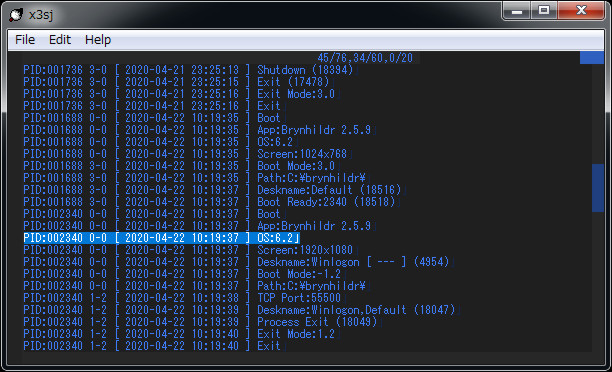The height and width of the screenshot is (372, 612).
Task: Click the x3sj app icon in title bar
Action: point(16,15)
